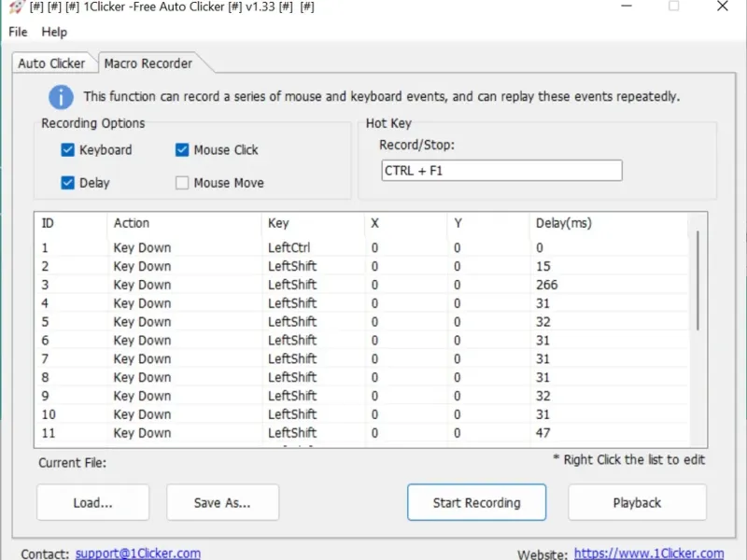
Task: Open the File menu
Action: [18, 32]
